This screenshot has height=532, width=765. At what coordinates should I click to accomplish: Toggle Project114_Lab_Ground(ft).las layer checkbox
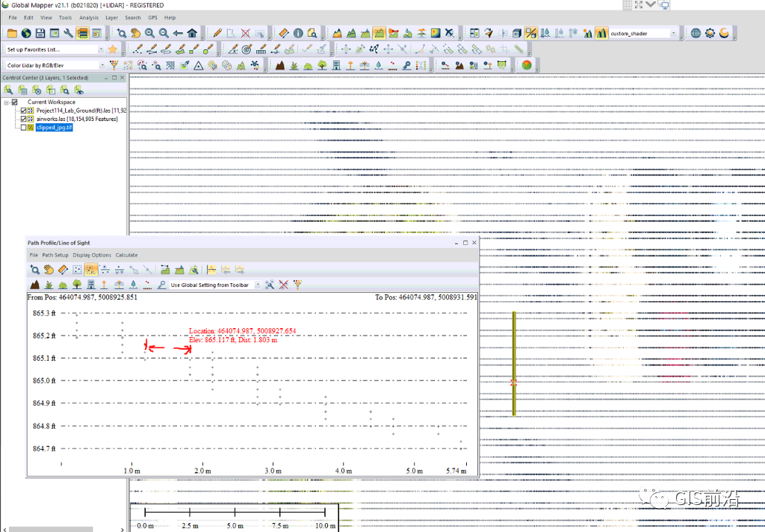tap(23, 111)
